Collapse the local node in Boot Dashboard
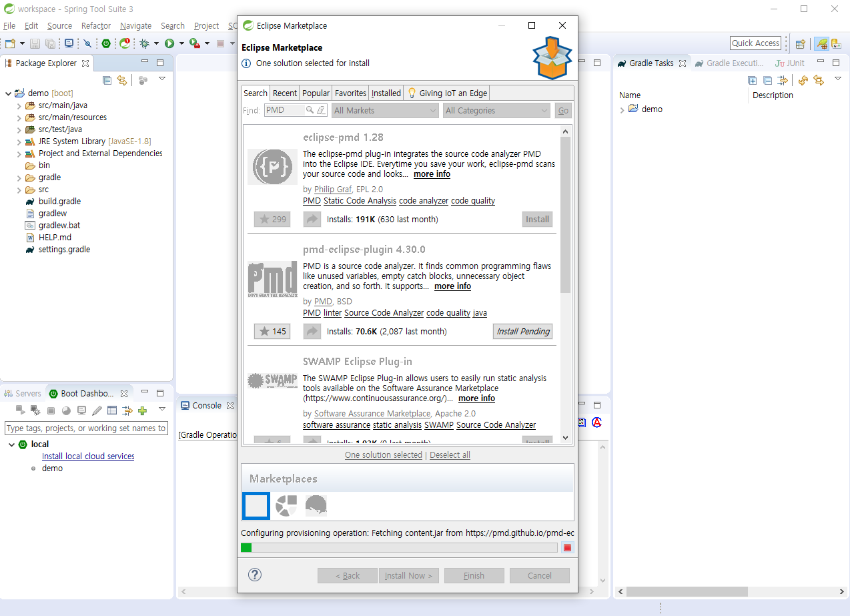 11,444
